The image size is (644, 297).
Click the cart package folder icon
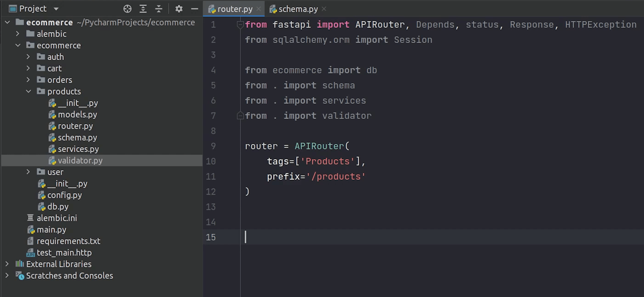[x=41, y=68]
